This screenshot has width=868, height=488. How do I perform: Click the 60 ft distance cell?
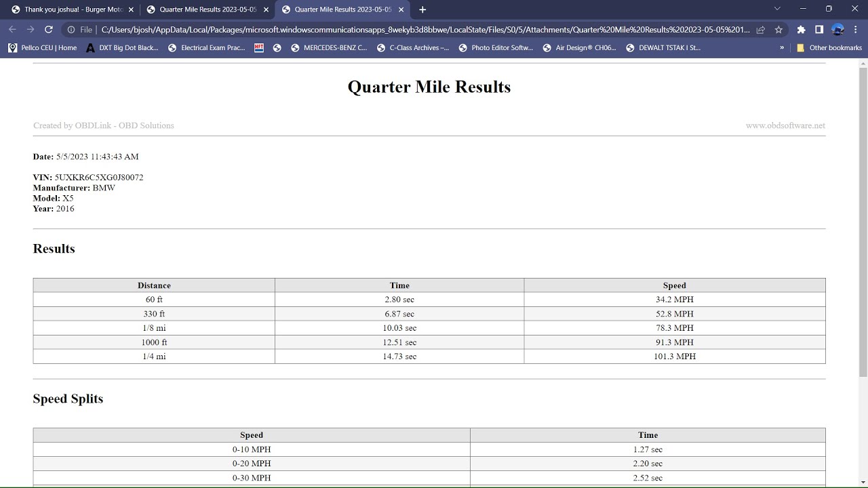(154, 300)
